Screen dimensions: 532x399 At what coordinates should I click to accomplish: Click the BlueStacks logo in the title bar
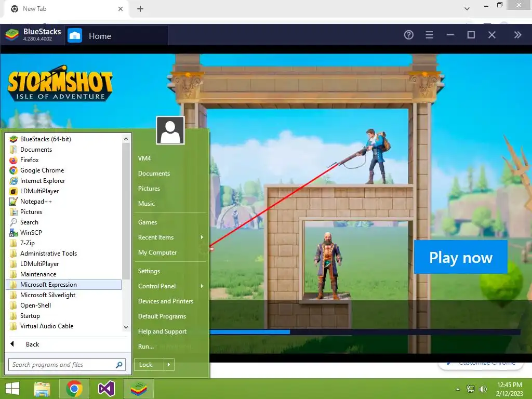click(12, 35)
